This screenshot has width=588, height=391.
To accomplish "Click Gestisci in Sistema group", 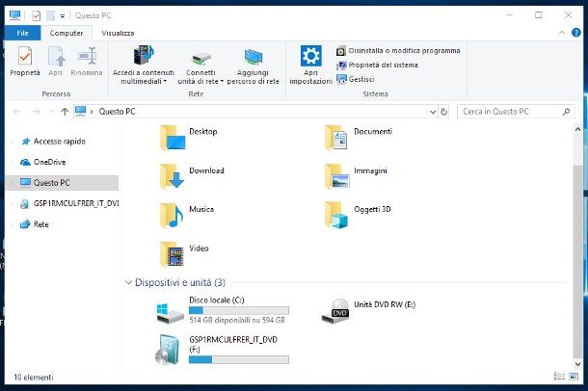I will [x=356, y=79].
